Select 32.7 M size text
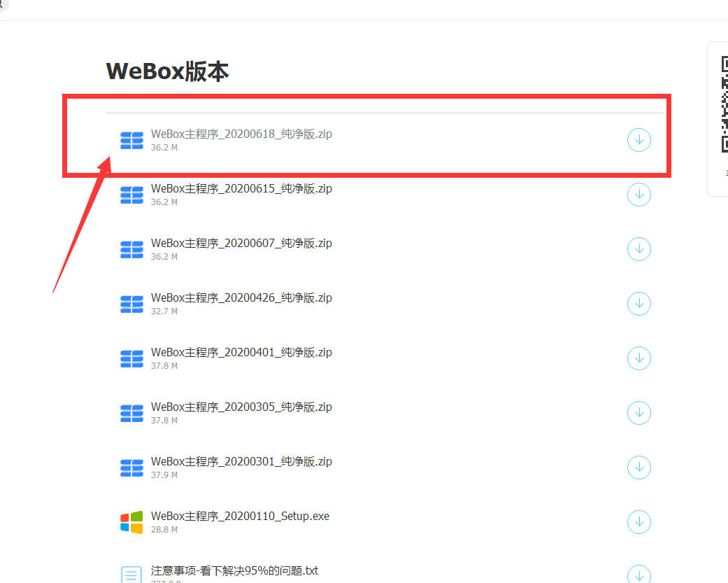728x583 pixels. tap(164, 311)
